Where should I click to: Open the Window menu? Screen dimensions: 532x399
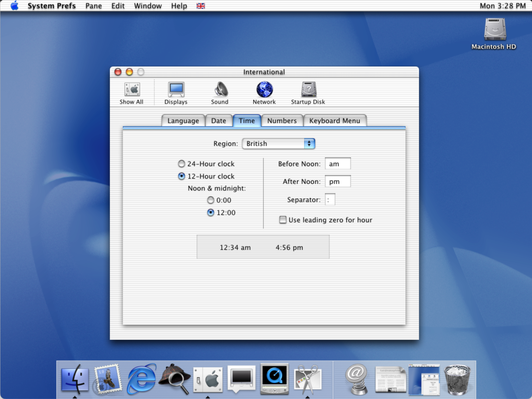tap(148, 6)
